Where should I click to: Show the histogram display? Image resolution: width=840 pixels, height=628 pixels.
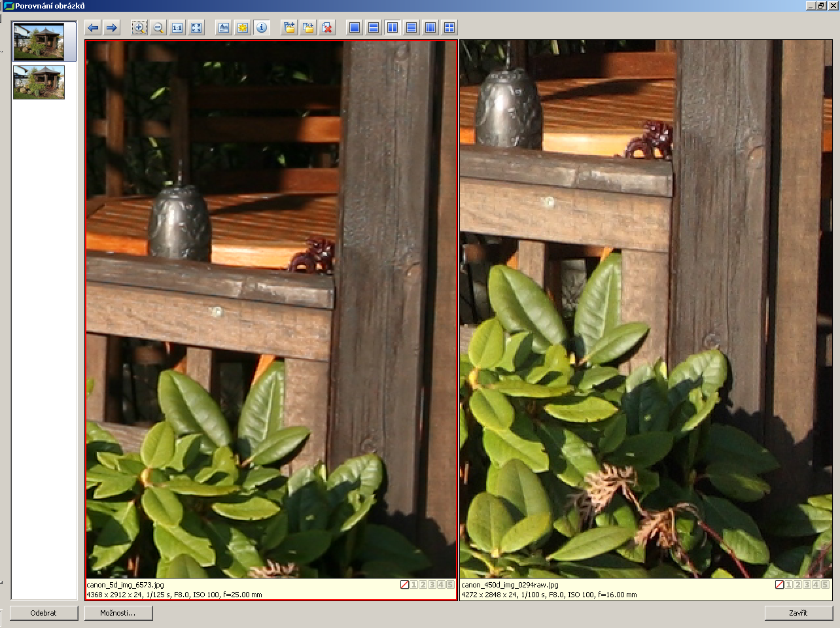click(x=224, y=27)
